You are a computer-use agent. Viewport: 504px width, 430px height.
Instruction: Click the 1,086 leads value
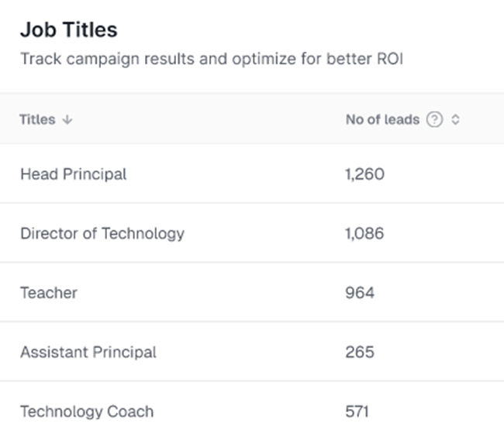click(x=364, y=233)
